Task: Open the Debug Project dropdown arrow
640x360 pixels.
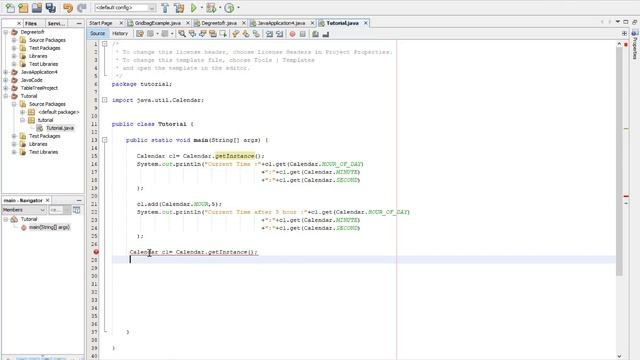Action: [220, 8]
